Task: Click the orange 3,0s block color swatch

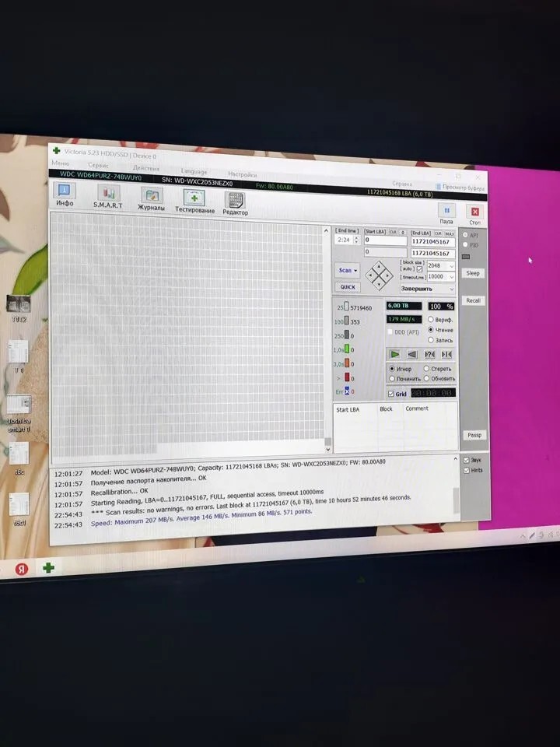Action: click(347, 363)
